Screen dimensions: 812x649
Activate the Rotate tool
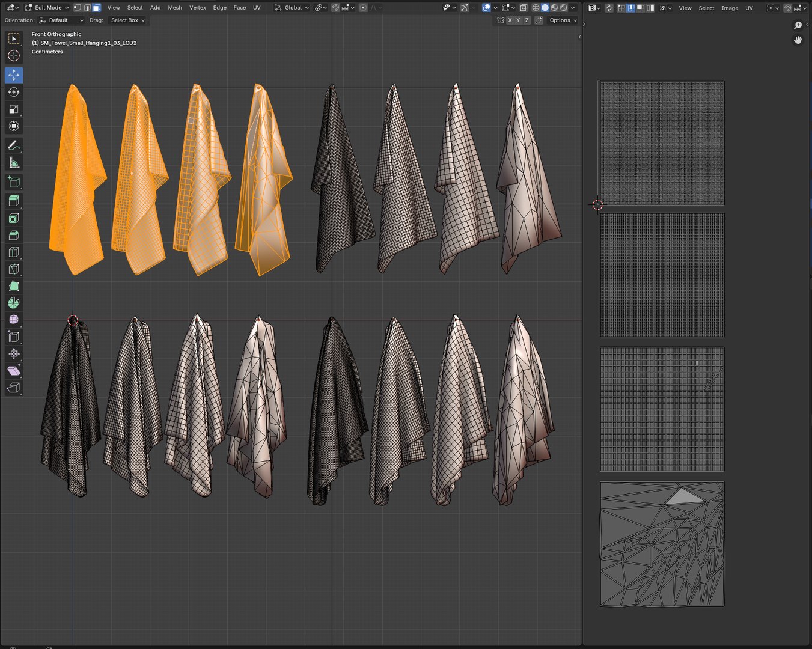tap(14, 92)
